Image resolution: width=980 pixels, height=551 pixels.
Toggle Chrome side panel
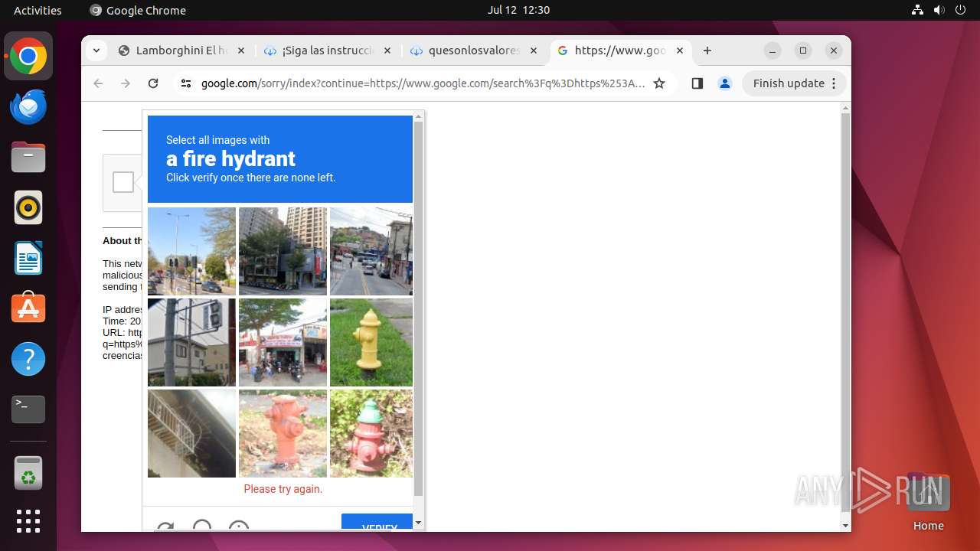click(x=697, y=83)
